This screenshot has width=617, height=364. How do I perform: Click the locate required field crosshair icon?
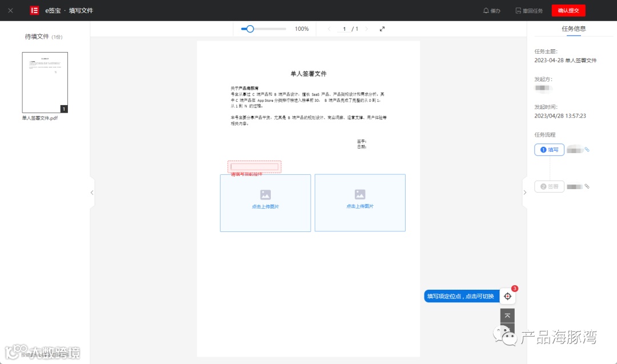pos(508,297)
